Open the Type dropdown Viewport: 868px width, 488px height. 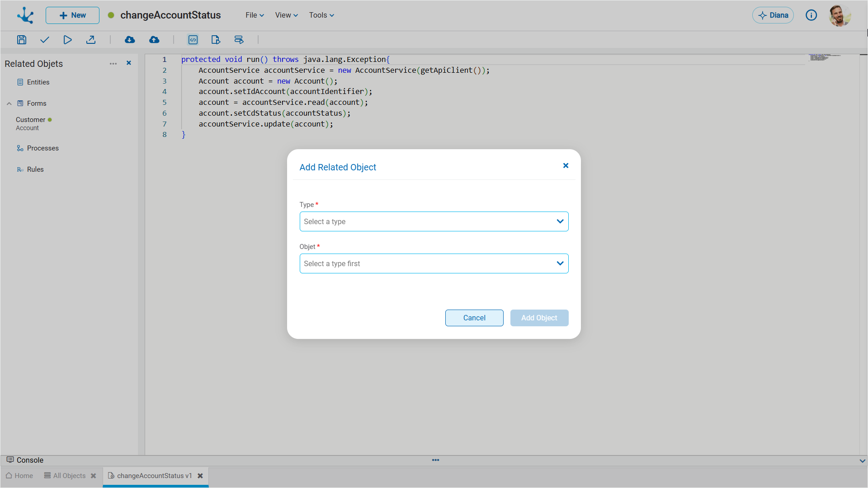(x=434, y=221)
